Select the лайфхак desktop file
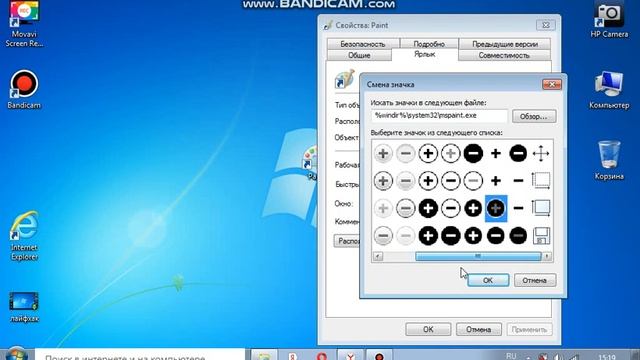 point(24,307)
